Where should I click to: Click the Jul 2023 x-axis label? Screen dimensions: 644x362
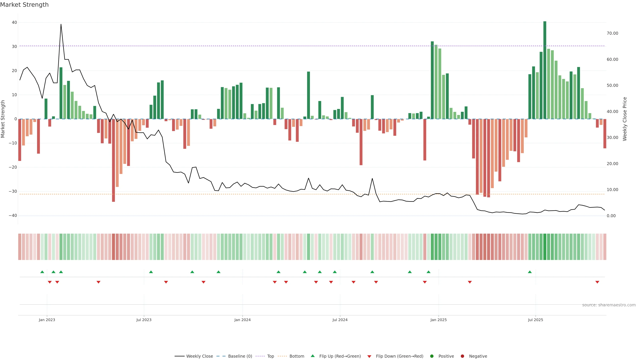144,320
